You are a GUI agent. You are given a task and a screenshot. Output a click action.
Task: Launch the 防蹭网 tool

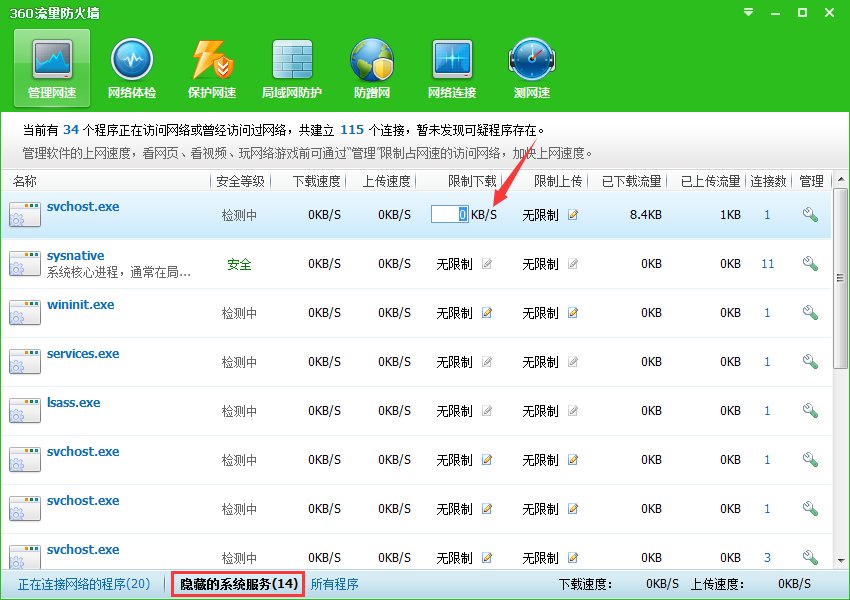371,67
